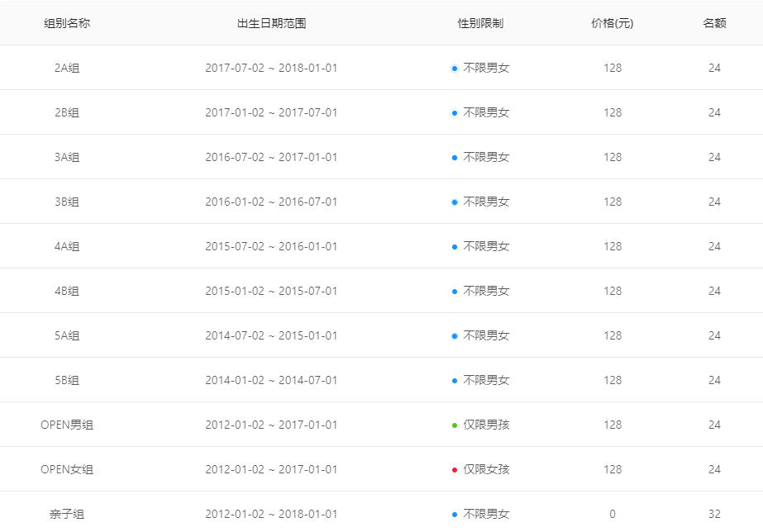Click the blue dot in 4A组 row
Viewport: 763px width, 532px height.
pos(455,247)
